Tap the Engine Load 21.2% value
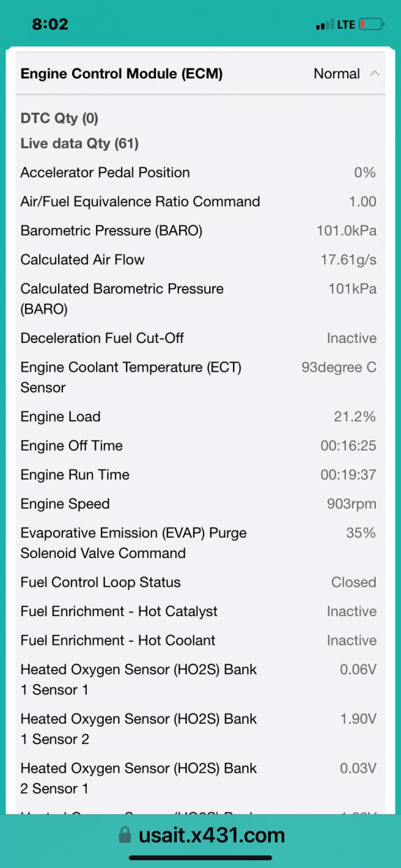401x868 pixels. tap(355, 416)
